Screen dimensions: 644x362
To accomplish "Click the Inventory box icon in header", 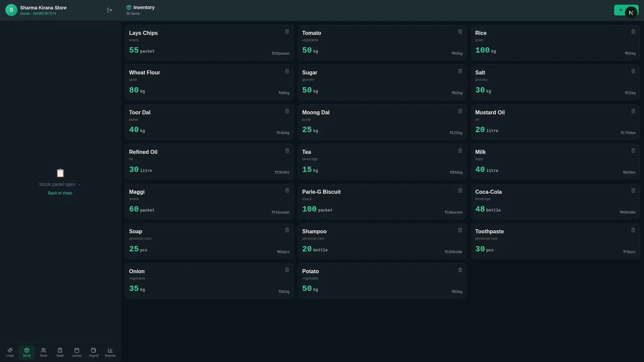I will click(x=129, y=7).
